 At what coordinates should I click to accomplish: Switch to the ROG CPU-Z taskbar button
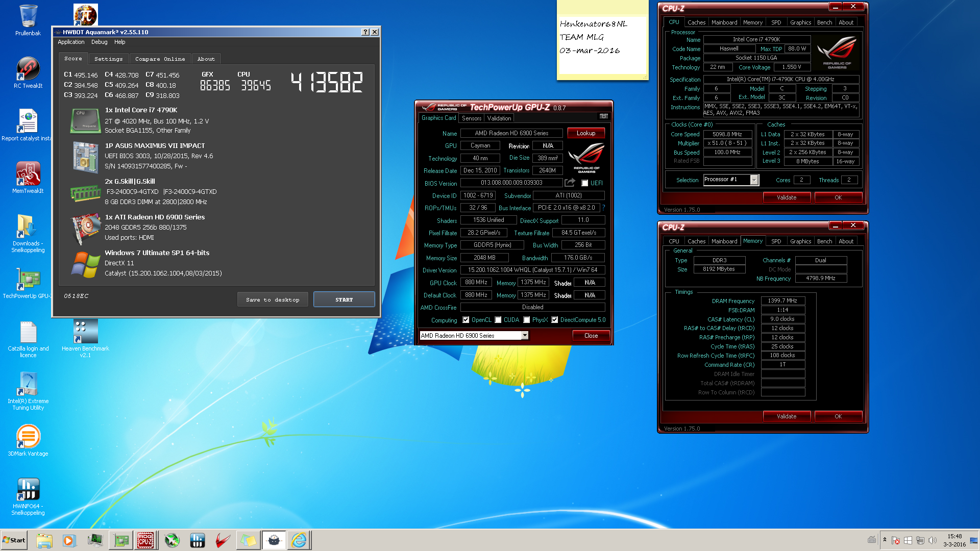(145, 540)
